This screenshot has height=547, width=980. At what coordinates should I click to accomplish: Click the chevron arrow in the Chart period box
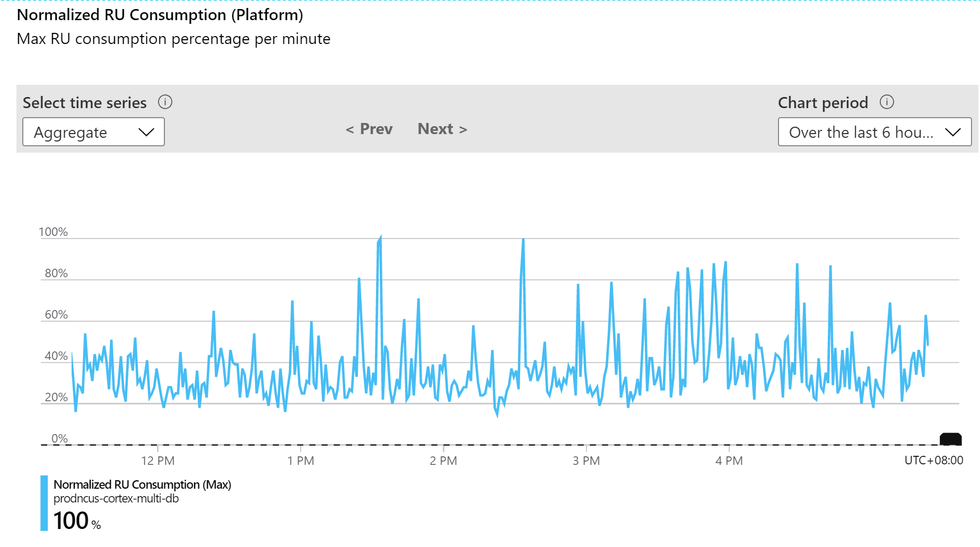tap(953, 132)
